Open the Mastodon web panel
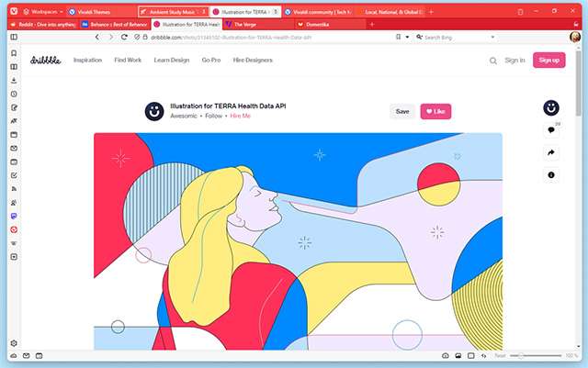 tap(14, 217)
